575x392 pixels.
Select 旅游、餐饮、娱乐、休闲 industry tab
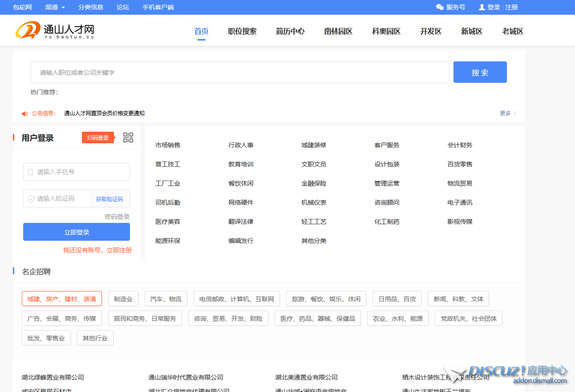326,299
